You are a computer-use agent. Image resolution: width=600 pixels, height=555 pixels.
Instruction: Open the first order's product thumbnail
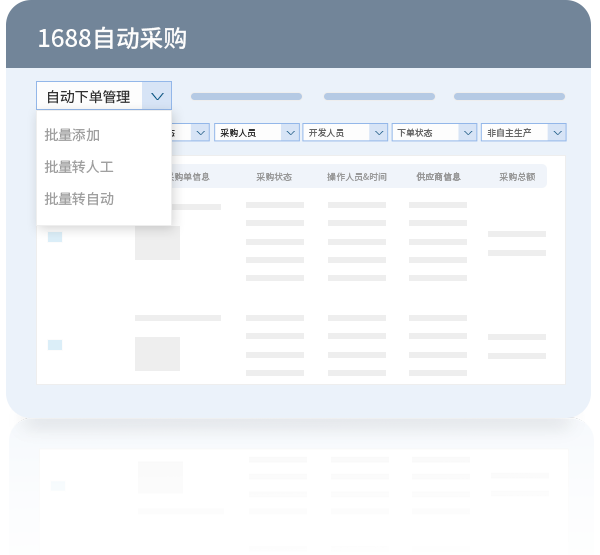(157, 242)
